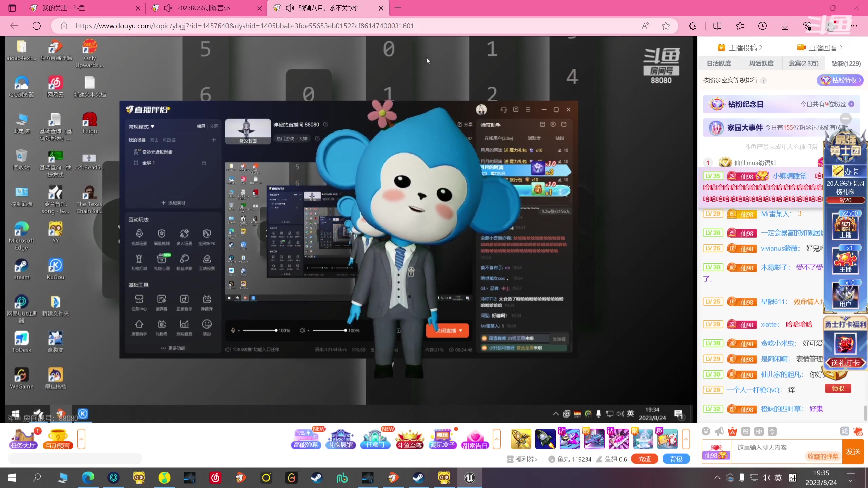Click the megaphone broadcast icon

(719, 431)
